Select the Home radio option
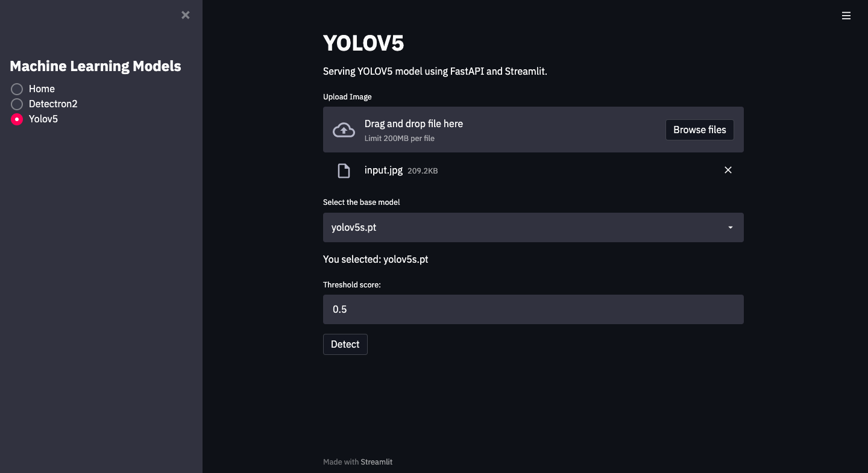Screen dimensions: 868x473 17,89
